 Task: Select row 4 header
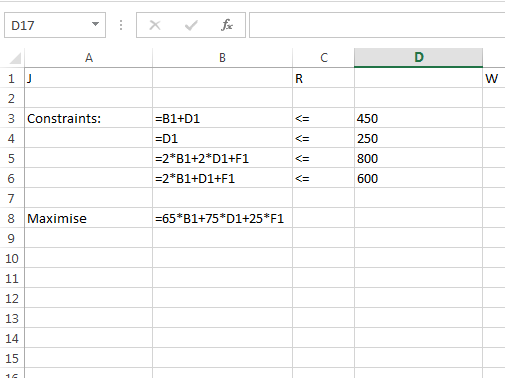(x=12, y=139)
